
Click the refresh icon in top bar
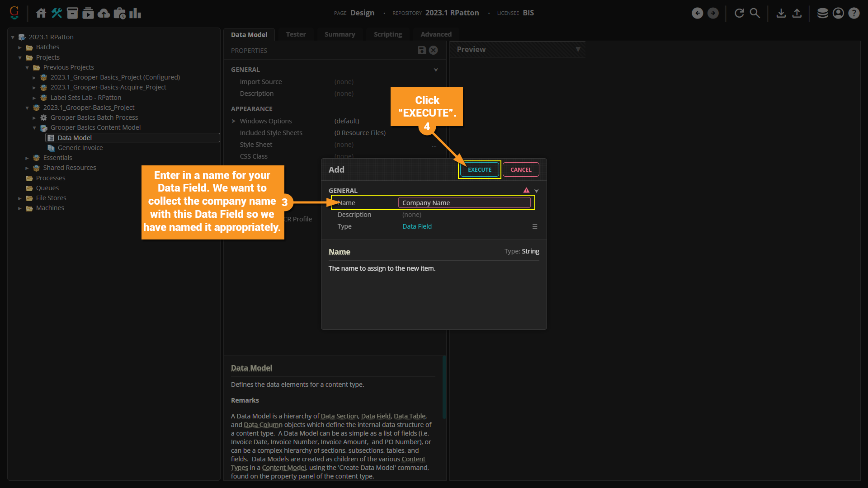739,13
